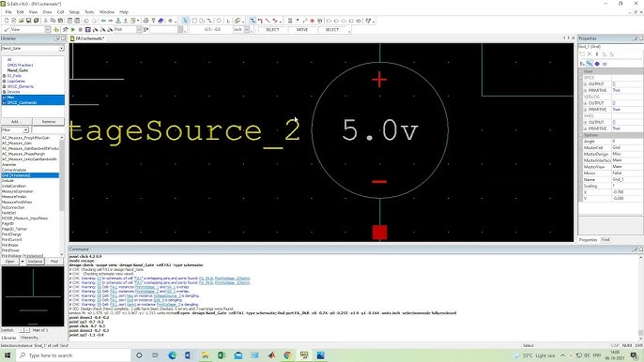The width and height of the screenshot is (644, 362).
Task: Click the Stop Simulation square icon
Action: 81,30
